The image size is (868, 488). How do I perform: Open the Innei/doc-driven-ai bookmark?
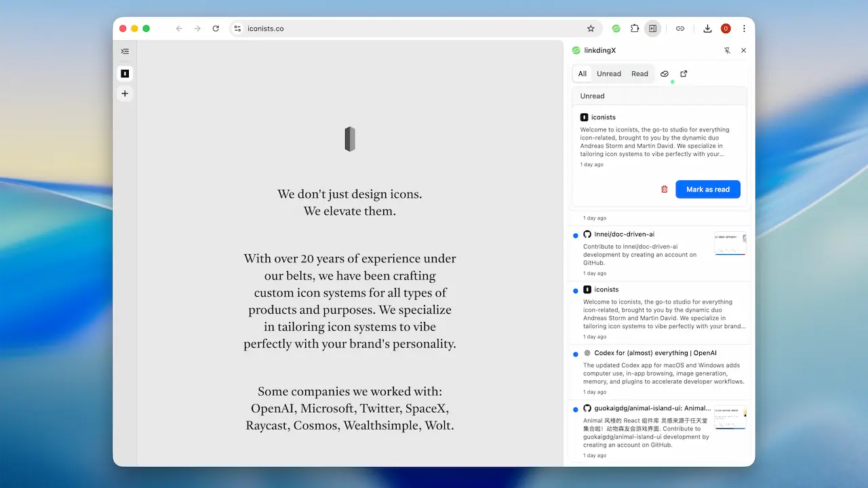tap(625, 235)
